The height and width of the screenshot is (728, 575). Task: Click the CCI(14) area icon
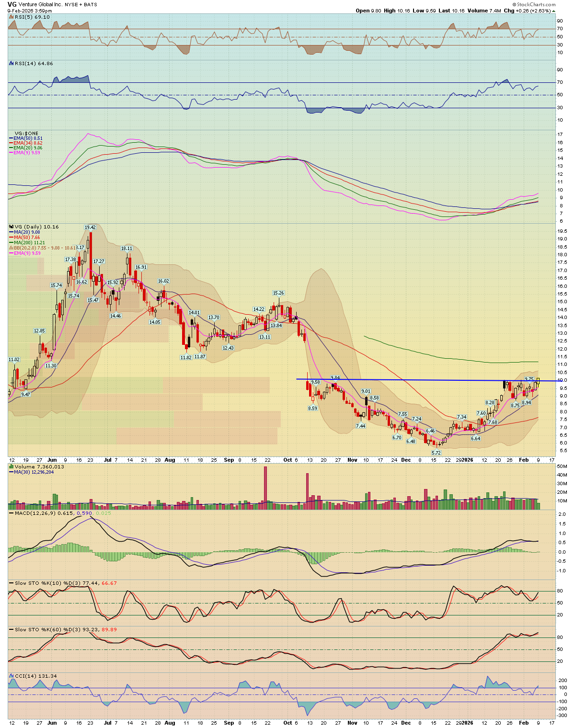pyautogui.click(x=11, y=676)
